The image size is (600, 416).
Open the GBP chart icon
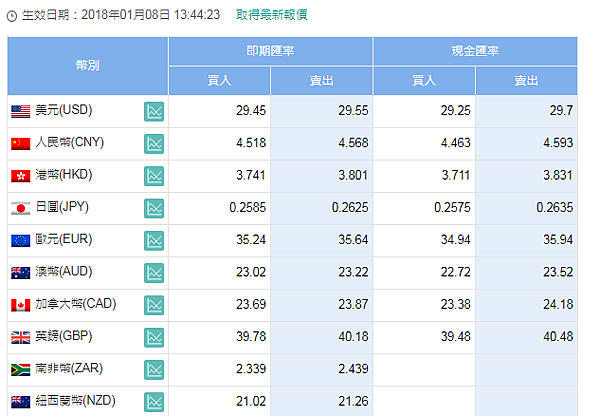pyautogui.click(x=154, y=338)
